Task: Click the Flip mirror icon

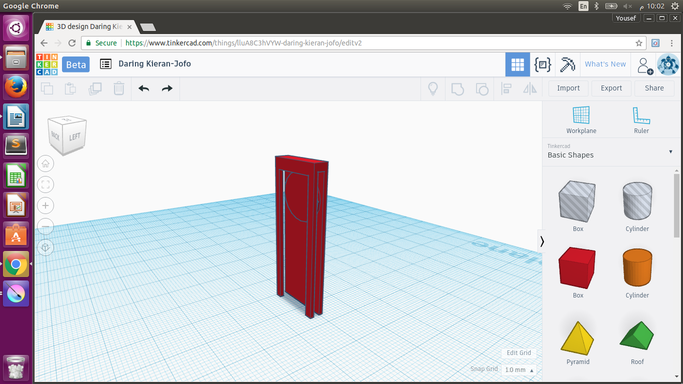Action: tap(530, 89)
